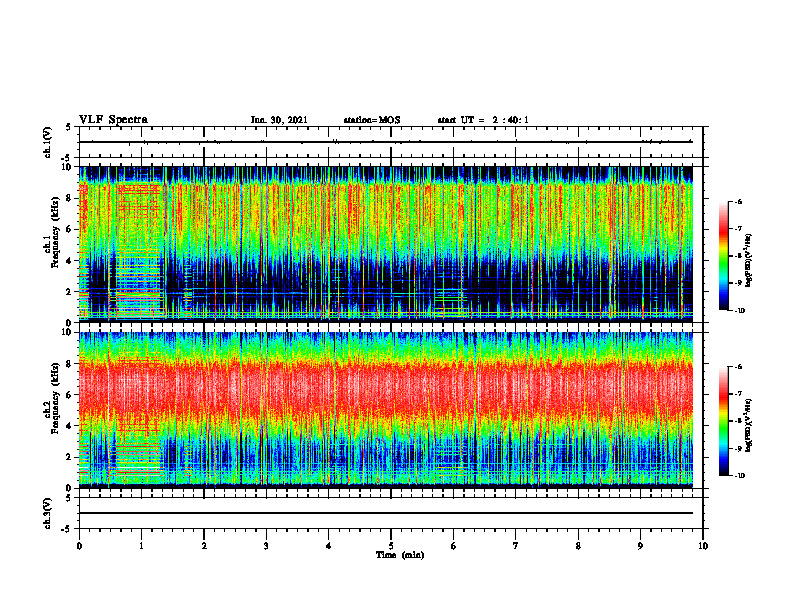The height and width of the screenshot is (612, 792).
Task: Click the '-6' label on ch.2 colorbar
Action: [738, 367]
